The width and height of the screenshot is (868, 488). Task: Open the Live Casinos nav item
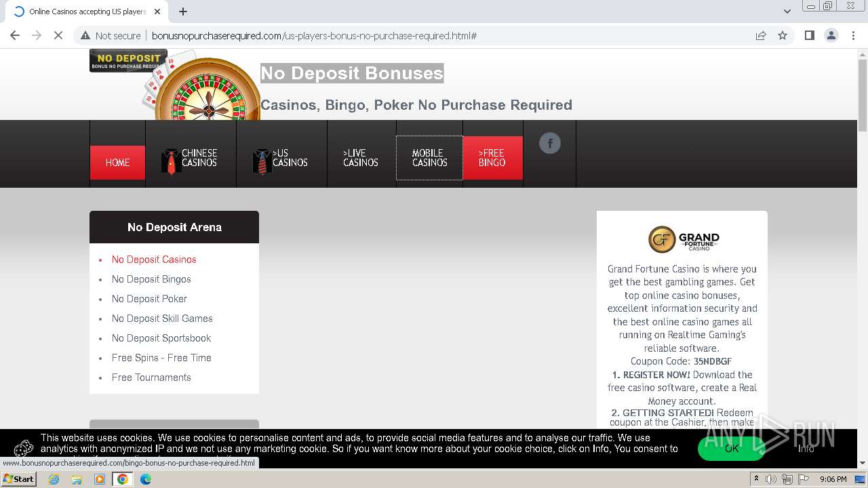tap(361, 158)
